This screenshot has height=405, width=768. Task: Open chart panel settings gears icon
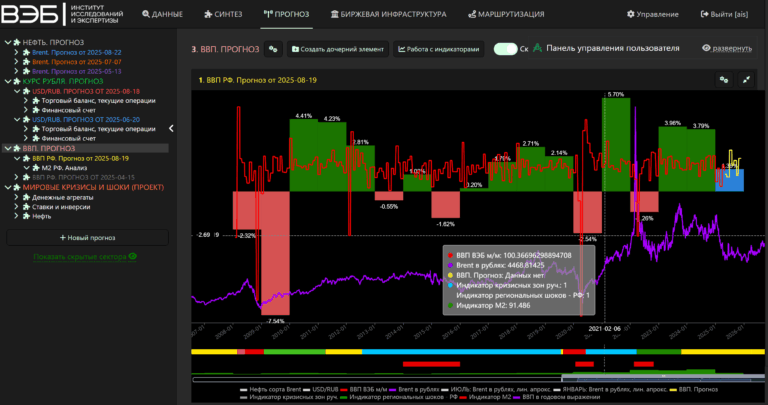point(724,80)
